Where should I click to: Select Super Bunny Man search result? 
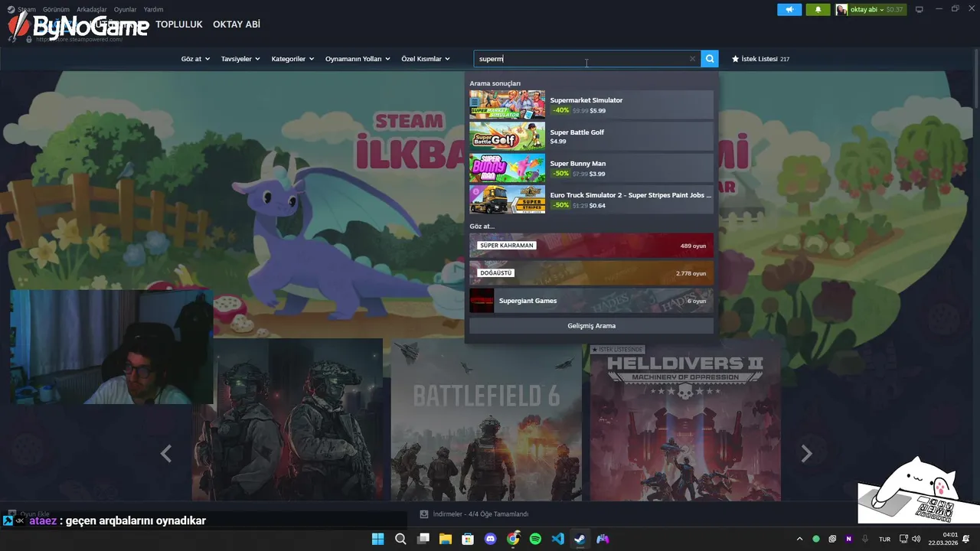pos(591,168)
